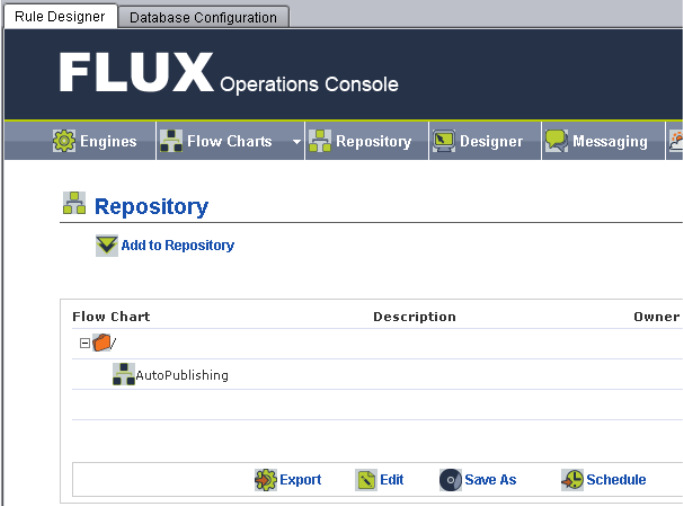Click the Repository nav icon
Viewport: 683px width, 506px height.
[320, 141]
